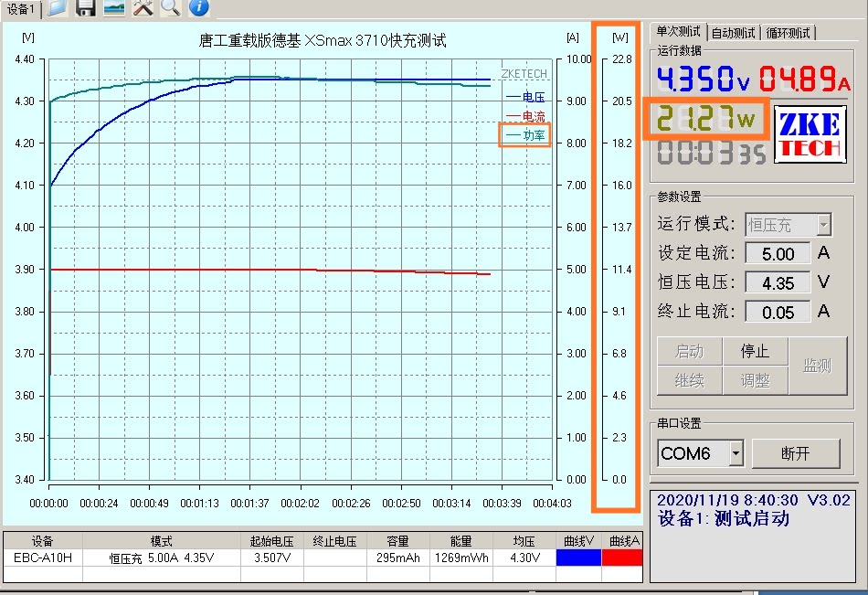Click the red 曲线A color swatch
The height and width of the screenshot is (595, 868).
coord(622,558)
